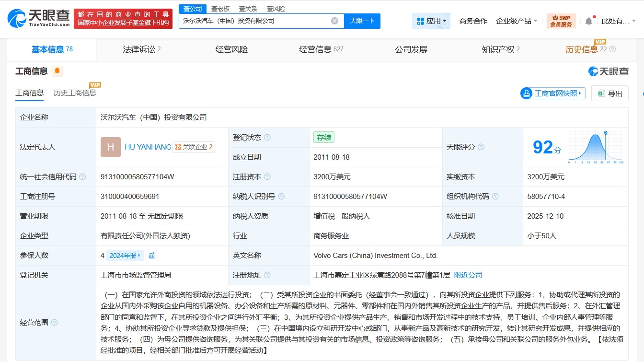The image size is (644, 362).
Task: Click the company name search input field
Action: point(254,21)
